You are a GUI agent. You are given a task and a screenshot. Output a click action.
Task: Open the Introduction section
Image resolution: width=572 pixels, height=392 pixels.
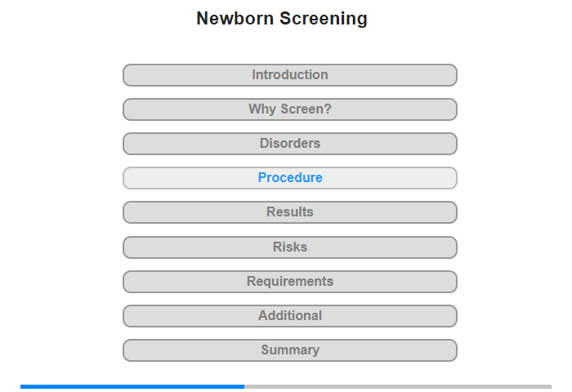(290, 75)
